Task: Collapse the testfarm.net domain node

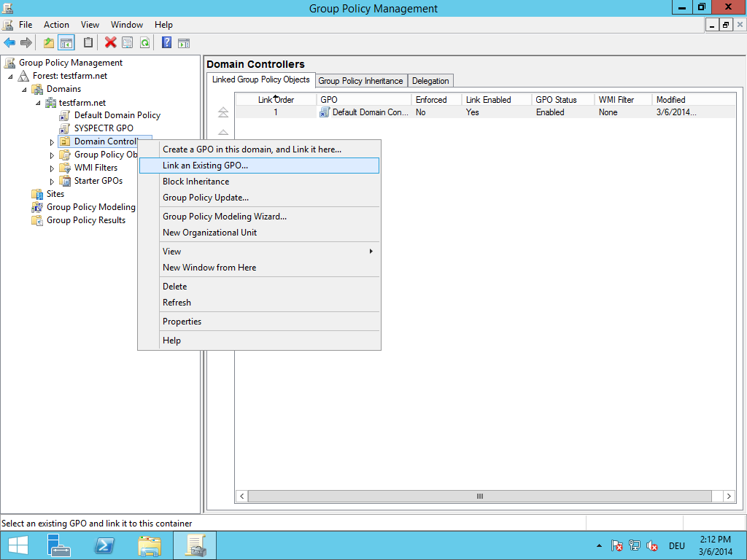Action: [38, 103]
